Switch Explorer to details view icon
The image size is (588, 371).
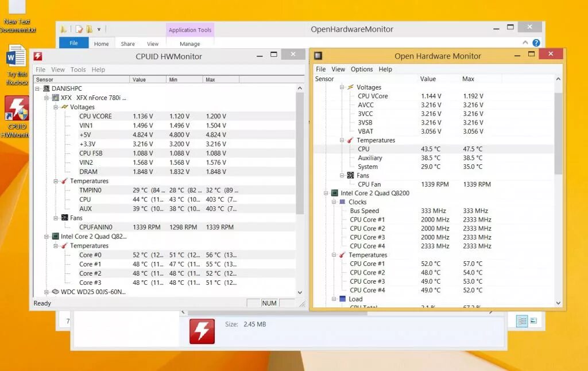[521, 321]
